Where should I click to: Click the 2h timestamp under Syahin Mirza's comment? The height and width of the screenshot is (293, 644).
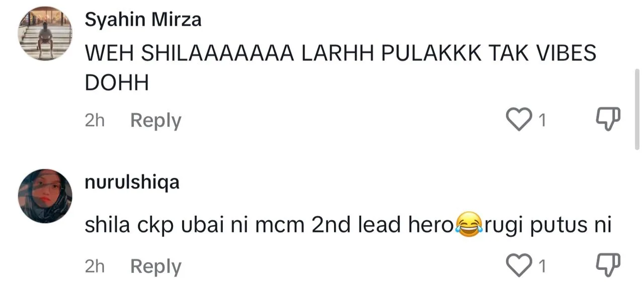pyautogui.click(x=95, y=120)
